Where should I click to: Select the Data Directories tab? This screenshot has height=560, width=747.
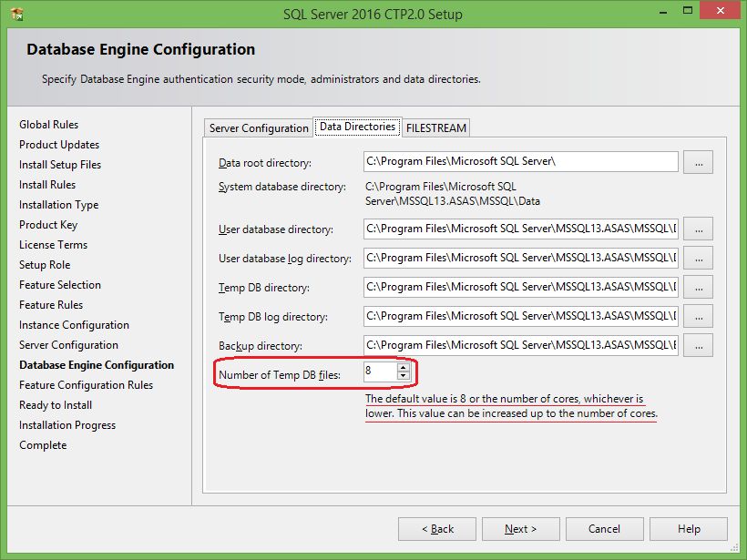pyautogui.click(x=357, y=127)
